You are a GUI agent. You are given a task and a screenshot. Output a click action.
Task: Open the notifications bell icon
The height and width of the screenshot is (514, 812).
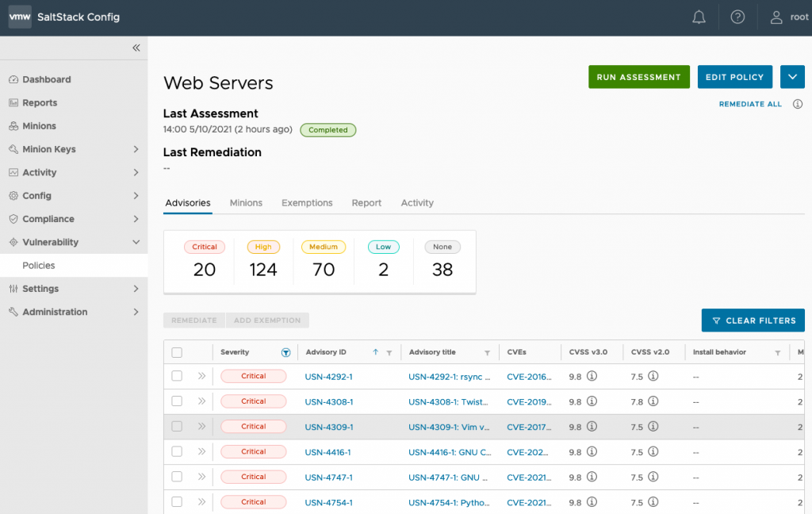(699, 17)
